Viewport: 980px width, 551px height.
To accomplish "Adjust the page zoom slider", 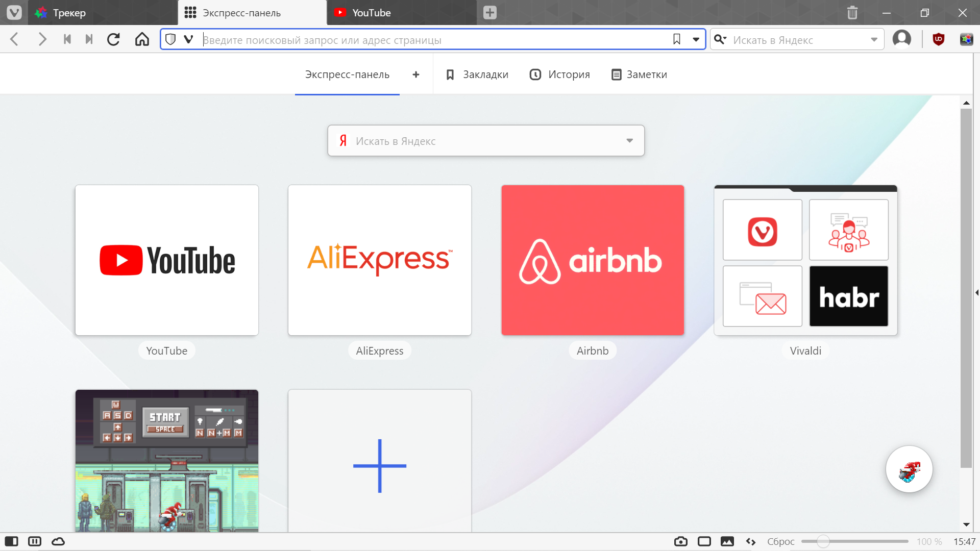I will pos(823,541).
